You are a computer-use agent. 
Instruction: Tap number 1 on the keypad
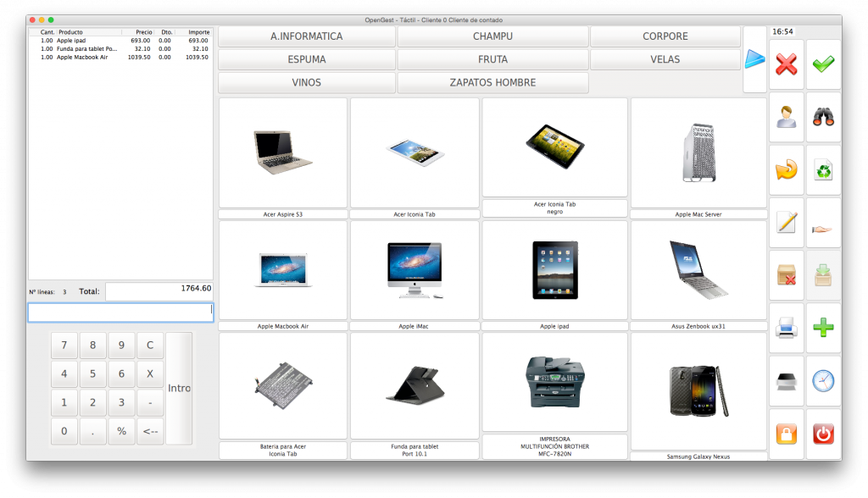pos(64,403)
